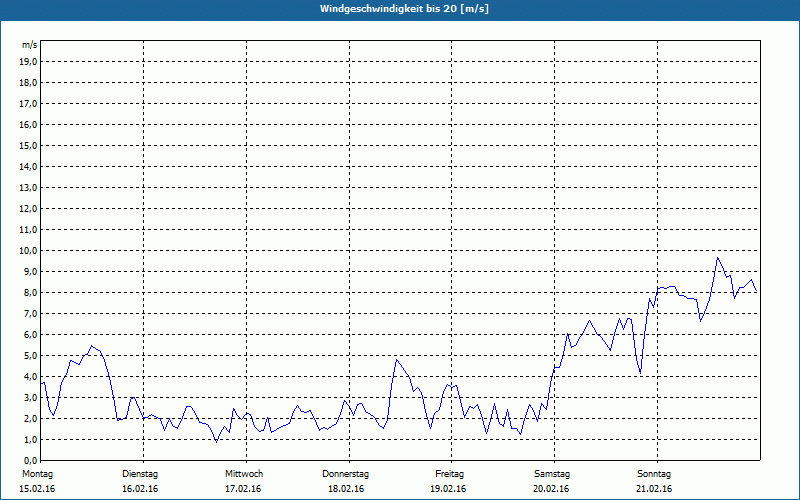Image resolution: width=800 pixels, height=500 pixels.
Task: Select the 9,0 y-axis label
Action: tap(30, 271)
